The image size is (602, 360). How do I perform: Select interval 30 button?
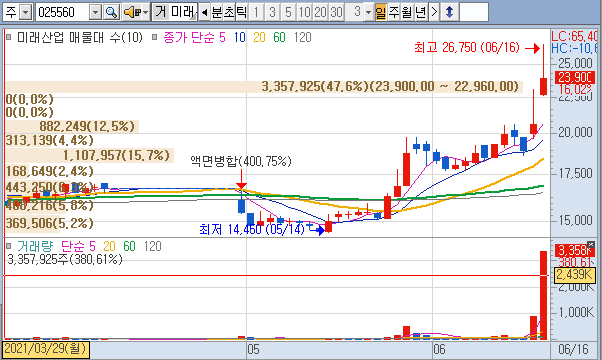[336, 12]
